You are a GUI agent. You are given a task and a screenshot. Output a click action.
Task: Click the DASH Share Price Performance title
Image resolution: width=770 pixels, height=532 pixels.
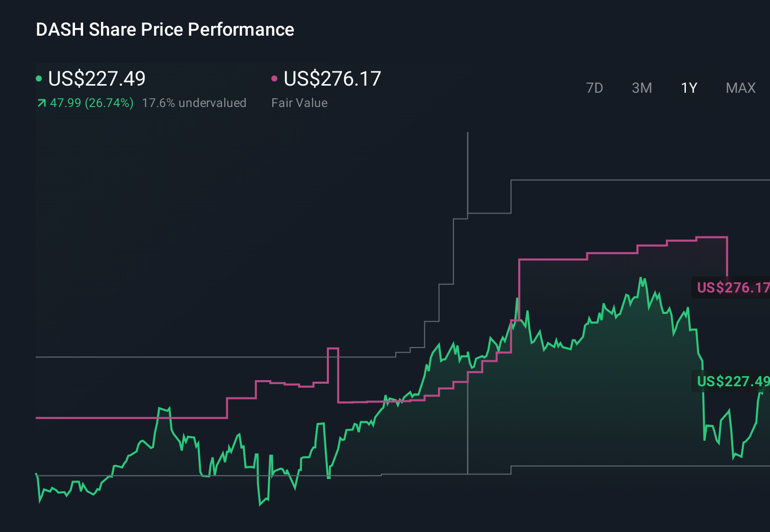coord(164,30)
